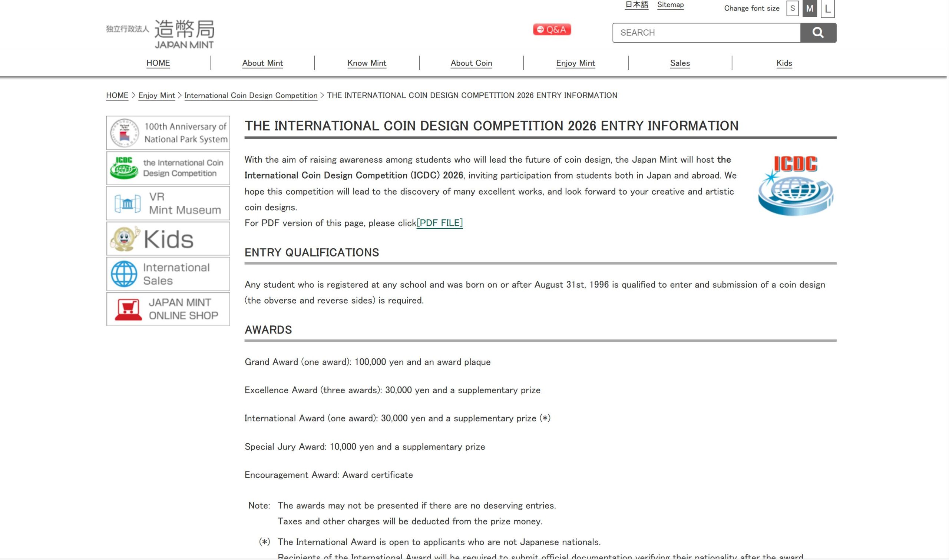Open International Coin Design Competition breadcrumb link
Viewport: 949px width, 560px height.
tap(251, 96)
